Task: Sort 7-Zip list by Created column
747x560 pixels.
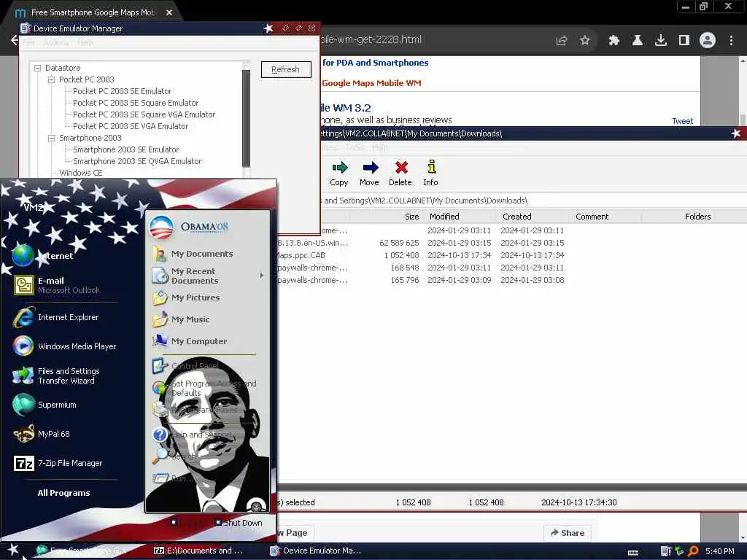Action: (532, 217)
